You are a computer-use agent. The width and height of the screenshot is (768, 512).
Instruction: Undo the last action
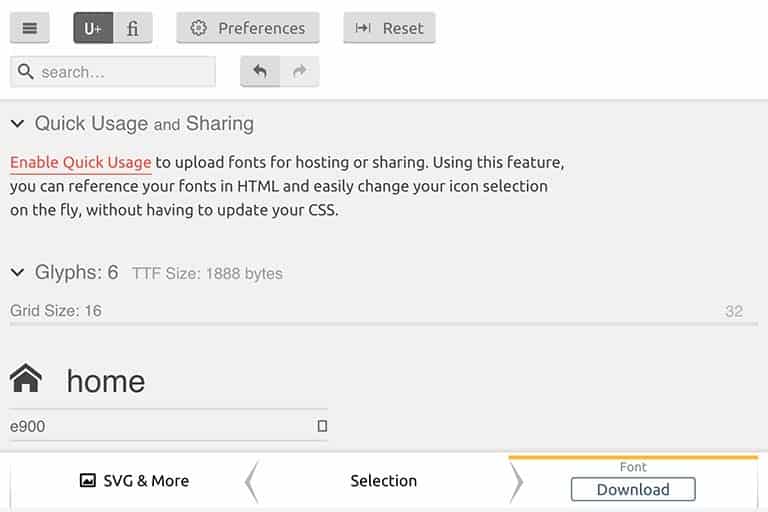click(260, 72)
